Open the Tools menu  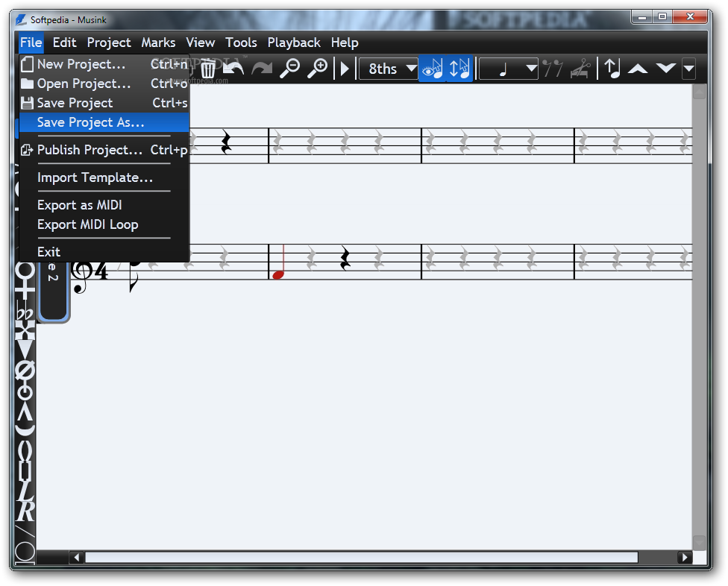241,42
